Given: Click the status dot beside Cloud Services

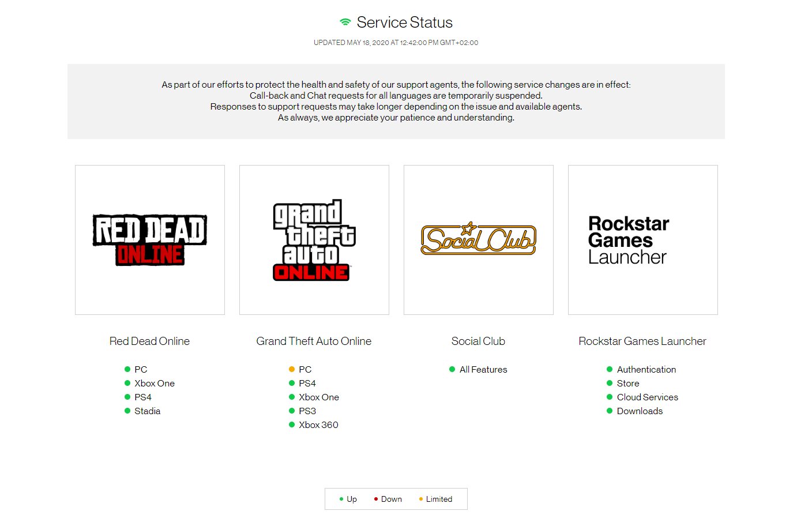Looking at the screenshot, I should tap(610, 397).
